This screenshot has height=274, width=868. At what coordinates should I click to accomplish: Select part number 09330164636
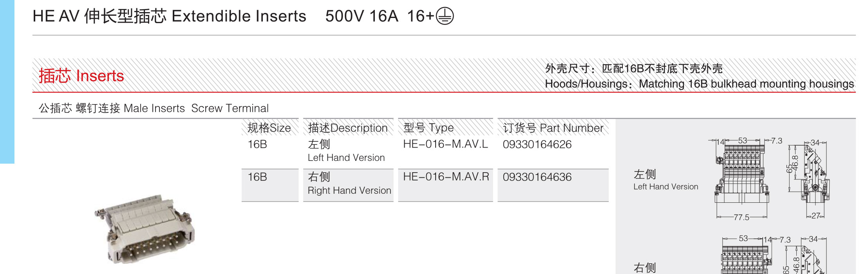tap(537, 177)
